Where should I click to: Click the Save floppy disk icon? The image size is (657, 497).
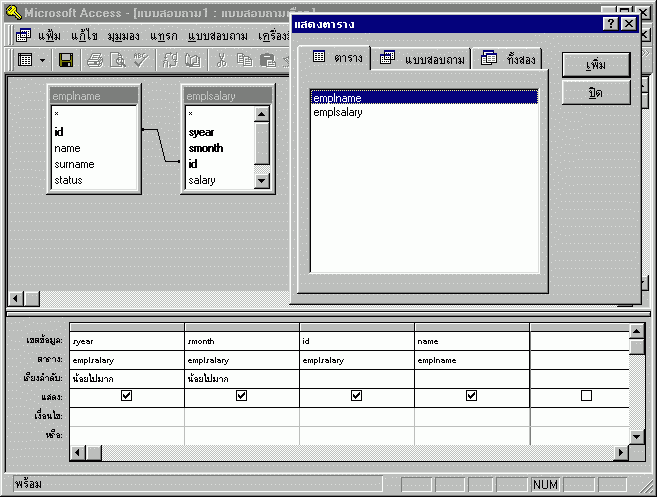click(x=66, y=60)
